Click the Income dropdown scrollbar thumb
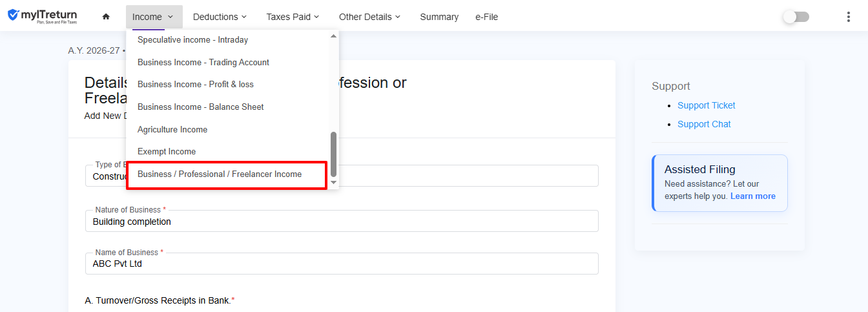Screen dimensions: 868x312 tap(334, 154)
